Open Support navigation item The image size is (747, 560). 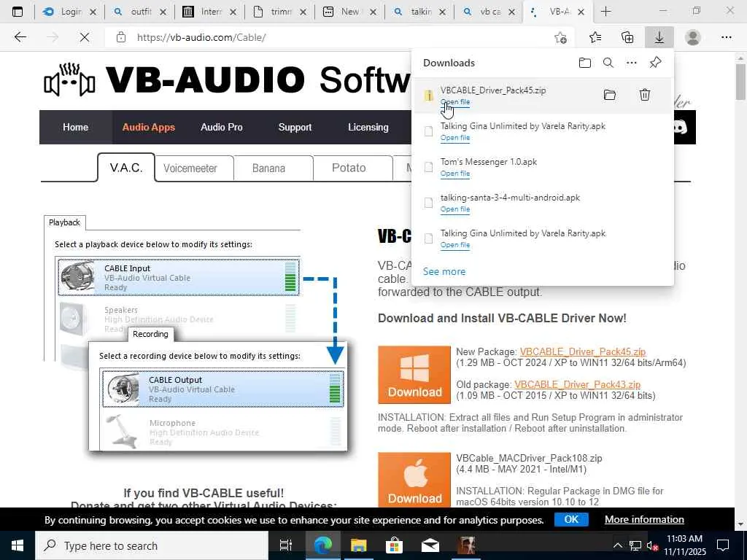(295, 127)
